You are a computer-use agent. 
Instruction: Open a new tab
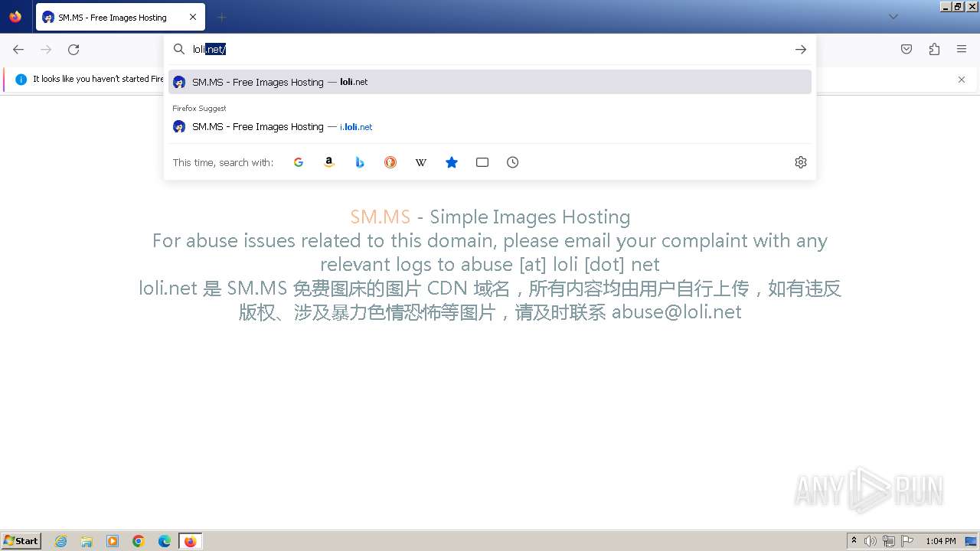point(221,17)
